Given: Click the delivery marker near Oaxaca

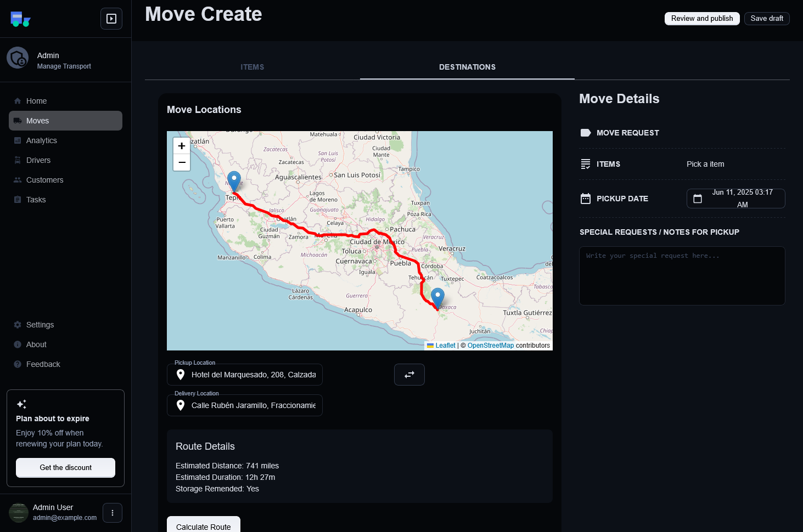Looking at the screenshot, I should tap(437, 298).
